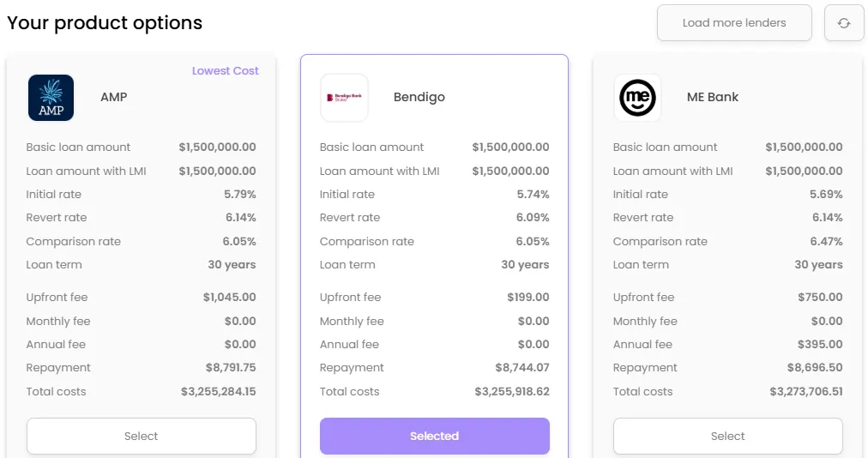This screenshot has width=868, height=458.
Task: Click the AMP lender name
Action: (x=114, y=97)
